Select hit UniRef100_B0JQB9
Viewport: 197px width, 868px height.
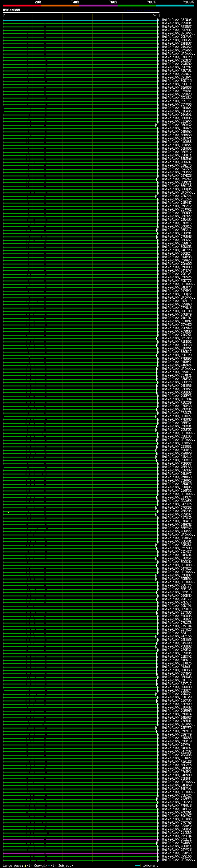coord(177,843)
